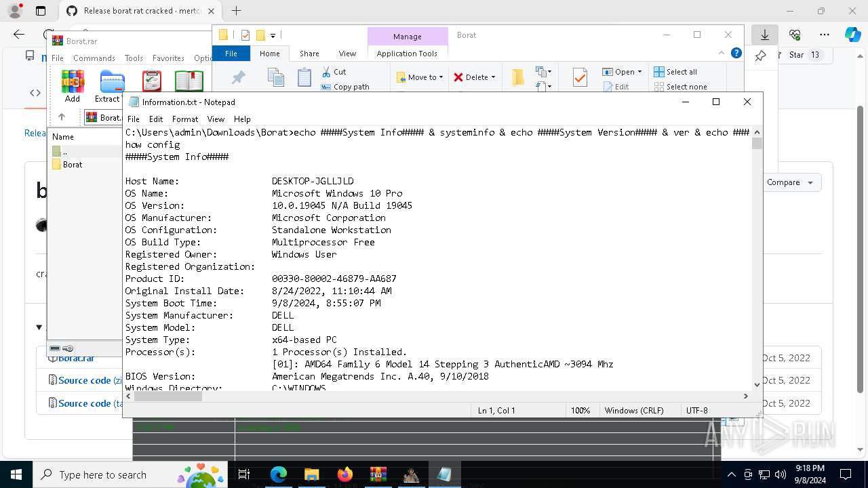The width and height of the screenshot is (868, 488).
Task: Collapse the Assets triangle on GitHub page
Action: pyautogui.click(x=39, y=327)
